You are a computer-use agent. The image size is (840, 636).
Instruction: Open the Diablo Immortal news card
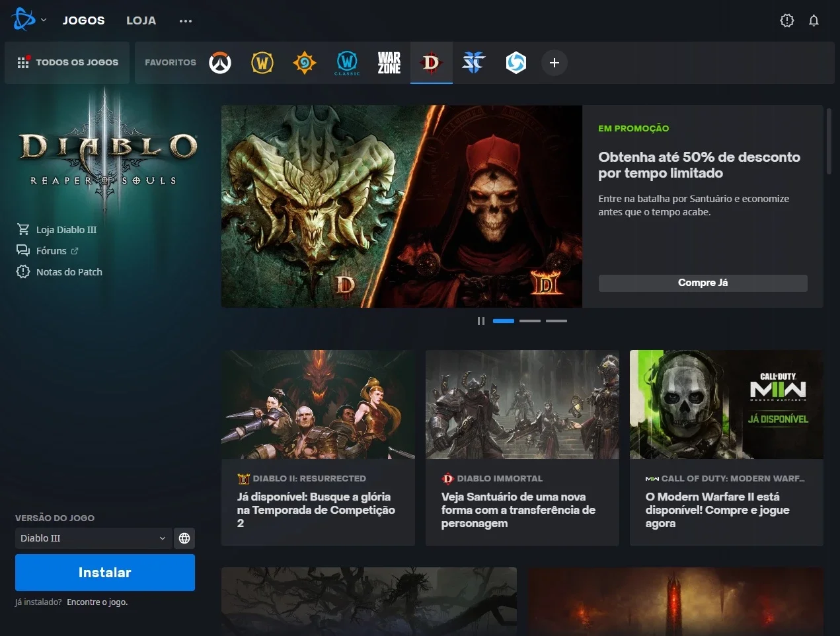click(522, 448)
